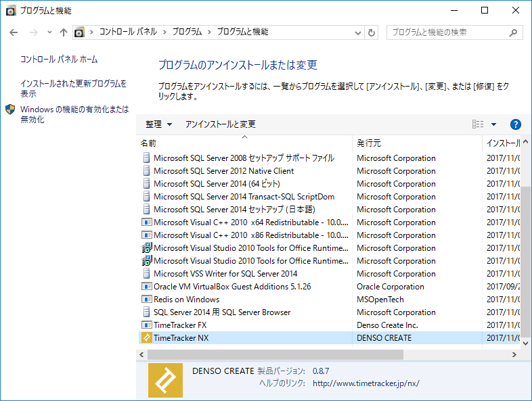
Task: Click the search magnifier icon
Action: click(x=513, y=32)
